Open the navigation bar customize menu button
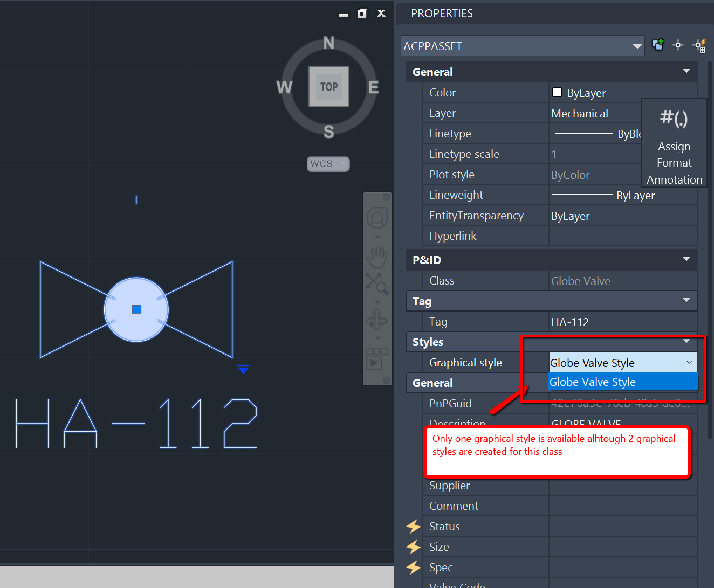The height and width of the screenshot is (588, 714). [386, 381]
